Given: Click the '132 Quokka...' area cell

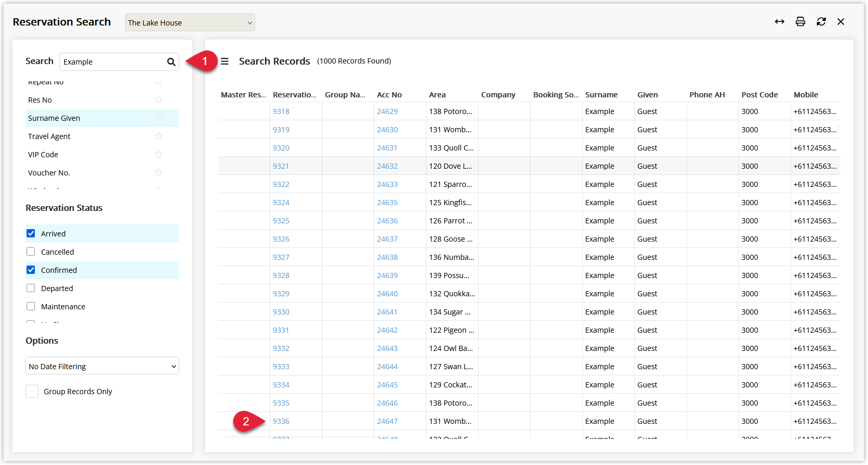Looking at the screenshot, I should [x=452, y=294].
